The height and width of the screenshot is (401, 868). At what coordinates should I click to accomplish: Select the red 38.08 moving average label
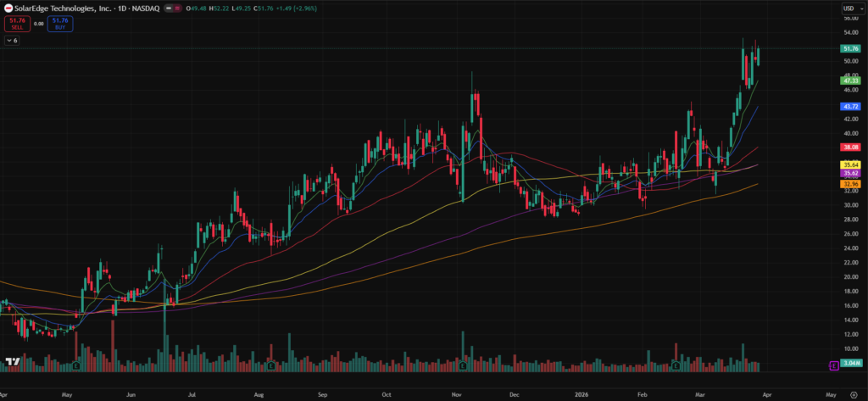pos(850,147)
